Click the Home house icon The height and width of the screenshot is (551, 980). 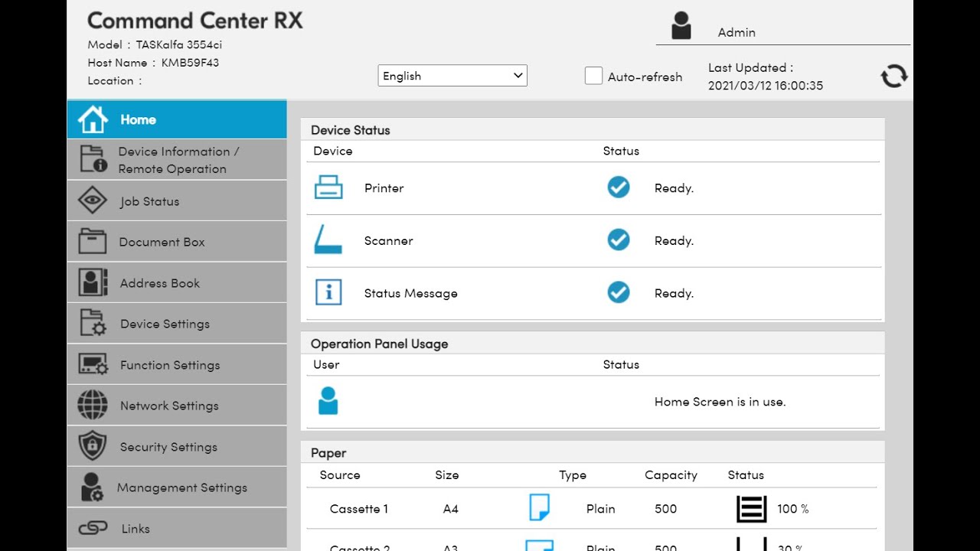click(93, 119)
